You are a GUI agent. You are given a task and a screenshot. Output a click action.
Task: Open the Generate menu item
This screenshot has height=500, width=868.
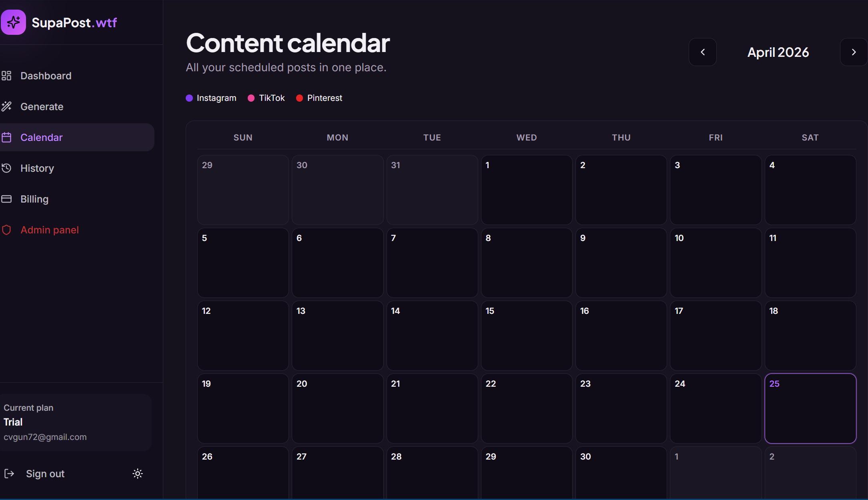[x=76, y=106]
